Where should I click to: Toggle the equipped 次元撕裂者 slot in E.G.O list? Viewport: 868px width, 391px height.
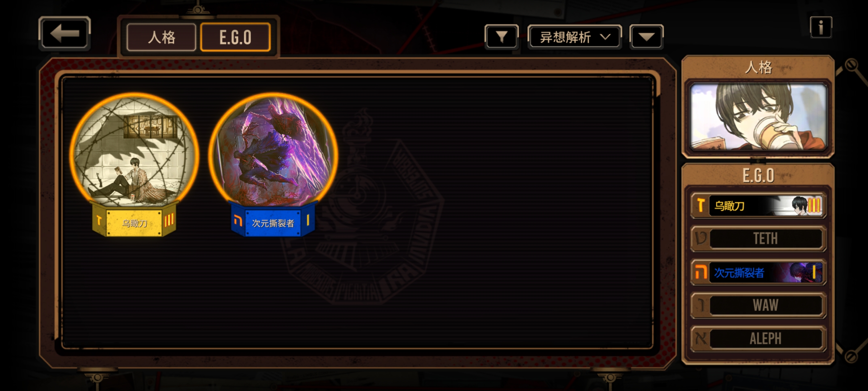pyautogui.click(x=758, y=272)
